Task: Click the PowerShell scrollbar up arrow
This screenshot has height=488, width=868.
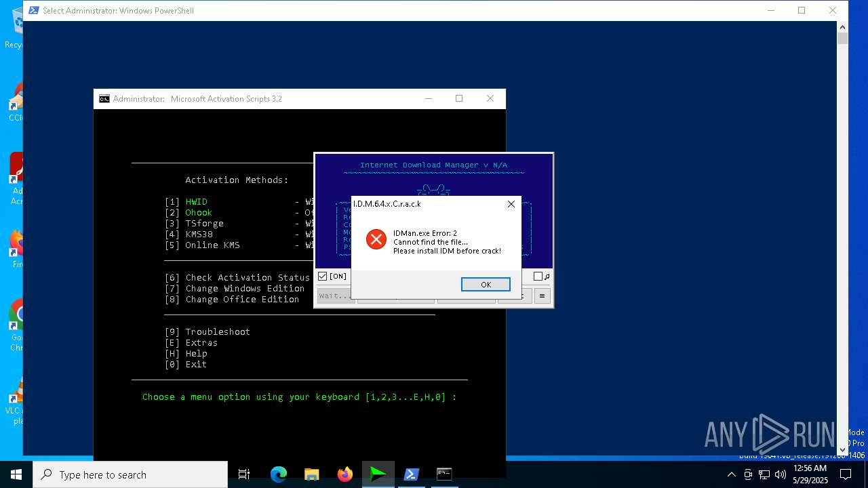Action: [x=842, y=26]
